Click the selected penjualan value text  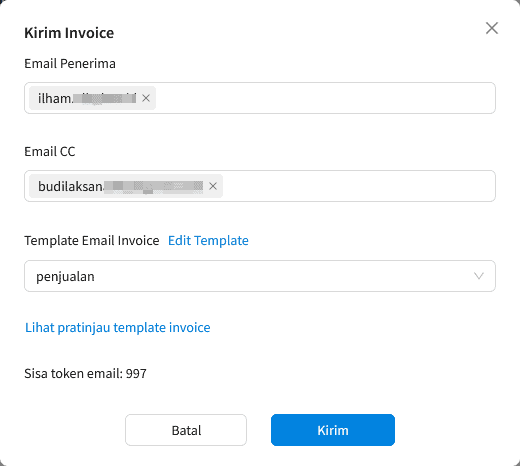(65, 277)
